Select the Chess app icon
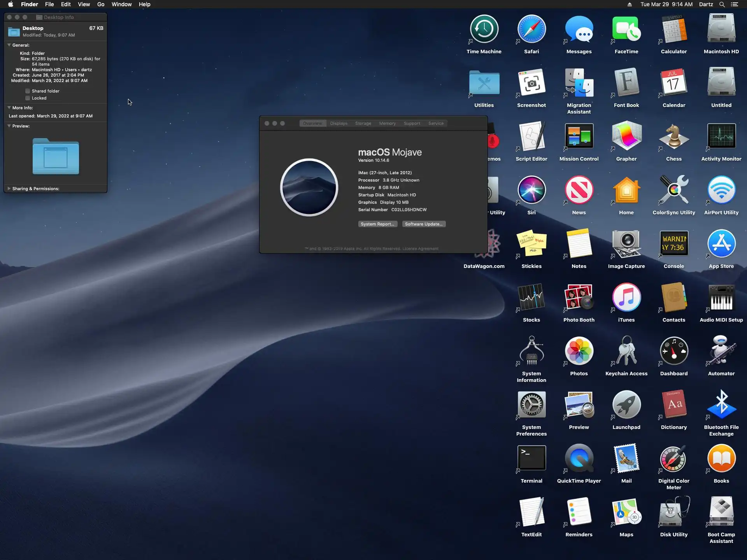This screenshot has width=747, height=560. 673,136
